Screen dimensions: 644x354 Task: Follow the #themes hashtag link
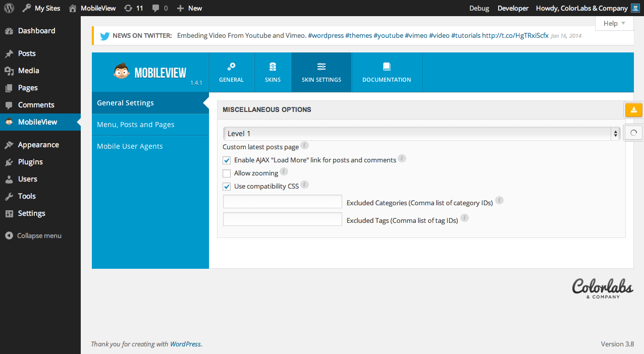coord(358,36)
